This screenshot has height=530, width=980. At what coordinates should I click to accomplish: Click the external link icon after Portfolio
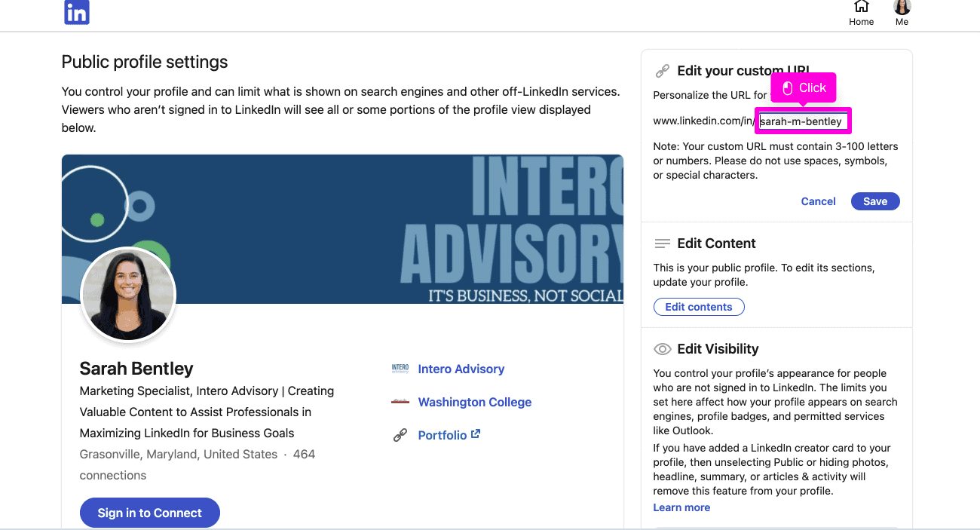pyautogui.click(x=476, y=434)
